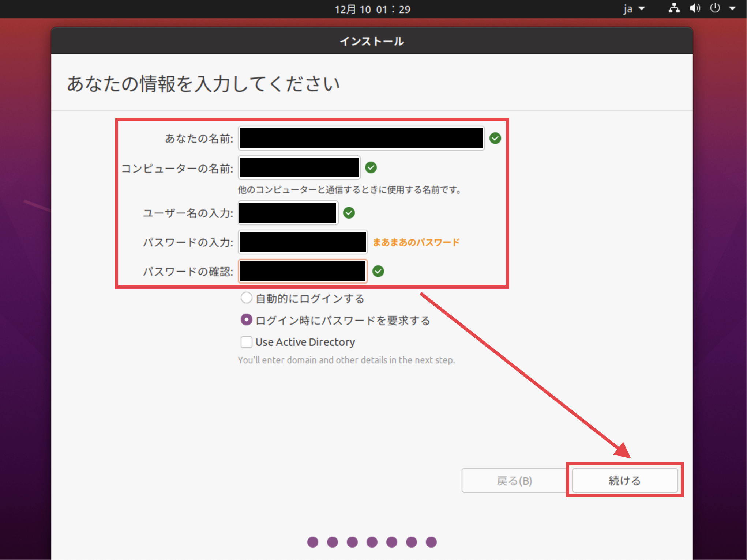This screenshot has height=560, width=747.
Task: Select ログイン時にパスワードを要求する radio option
Action: pos(246,320)
